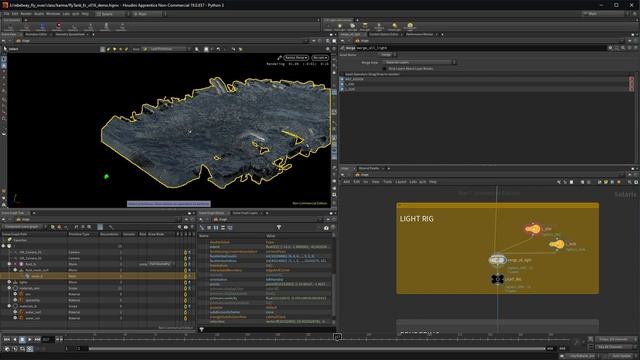Click the parameter pane magnifier search icon

[x=623, y=48]
